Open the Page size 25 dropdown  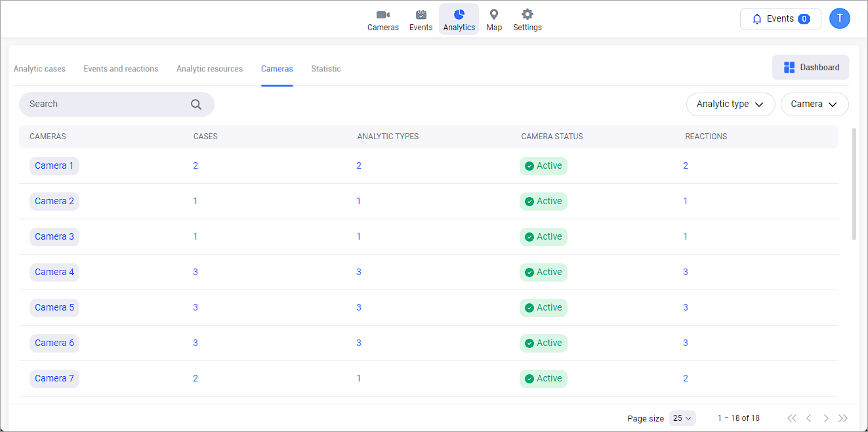pos(682,418)
